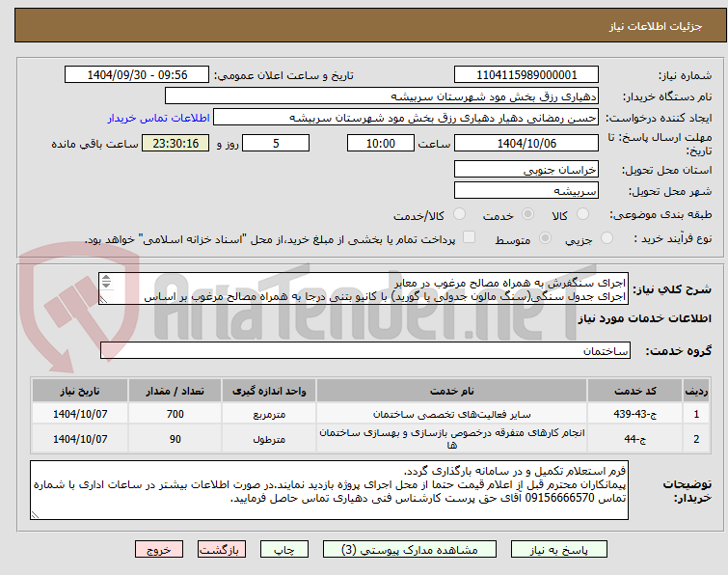Click the ردیف column header
Viewport: 728px width, 575px height.
(696, 391)
